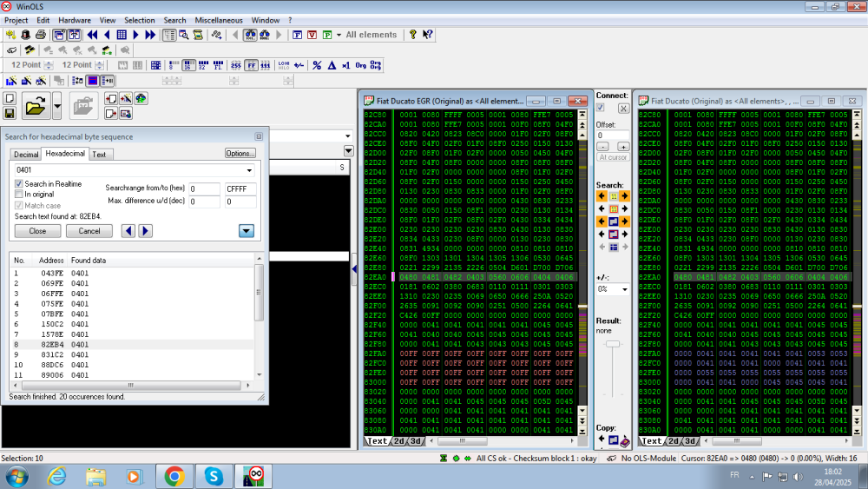This screenshot has width=868, height=489.
Task: Click the green P filter icon
Action: pos(327,35)
